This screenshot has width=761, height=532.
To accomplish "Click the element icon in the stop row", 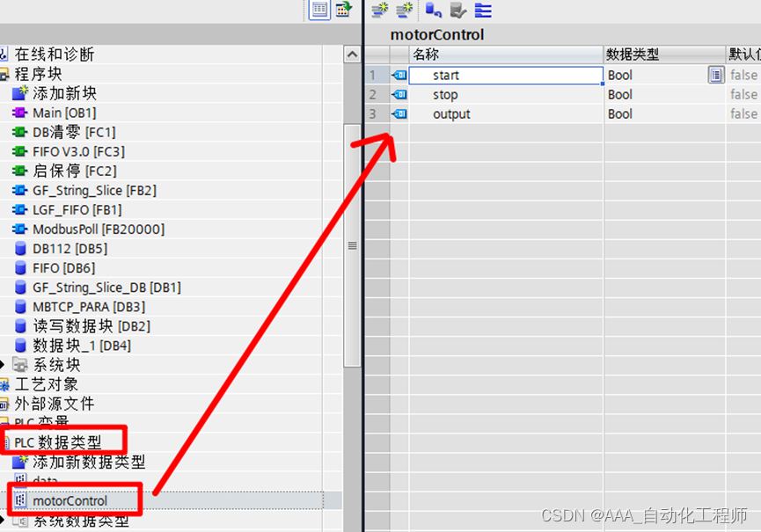I will click(399, 95).
